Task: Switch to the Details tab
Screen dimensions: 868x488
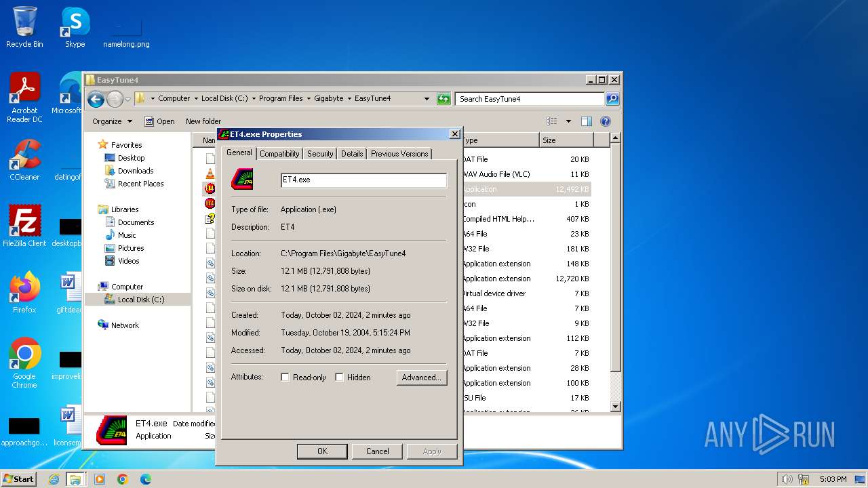Action: click(x=352, y=154)
